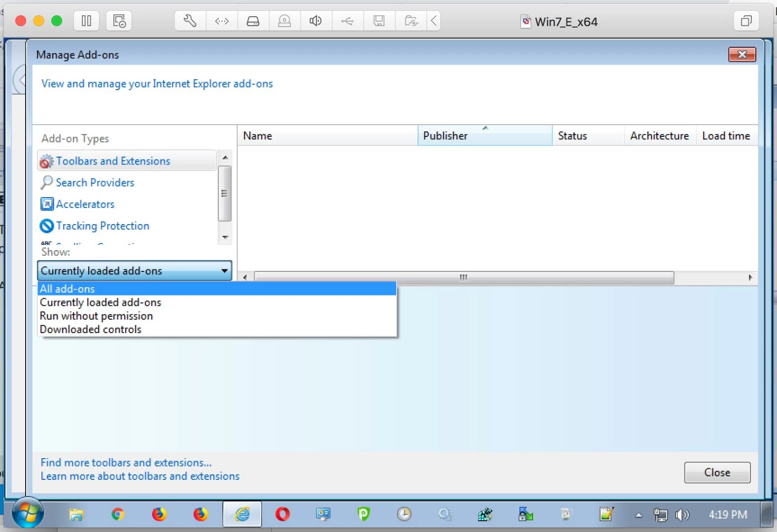
Task: Show hidden tray icons arrow
Action: pos(639,515)
